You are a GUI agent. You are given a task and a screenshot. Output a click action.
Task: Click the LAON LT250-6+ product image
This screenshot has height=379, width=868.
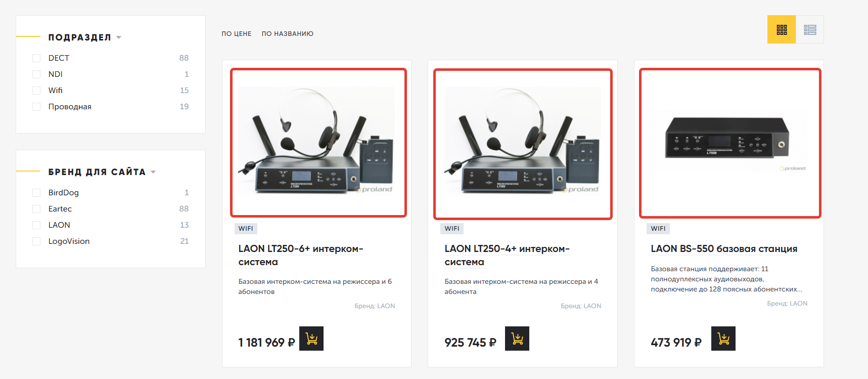(318, 143)
